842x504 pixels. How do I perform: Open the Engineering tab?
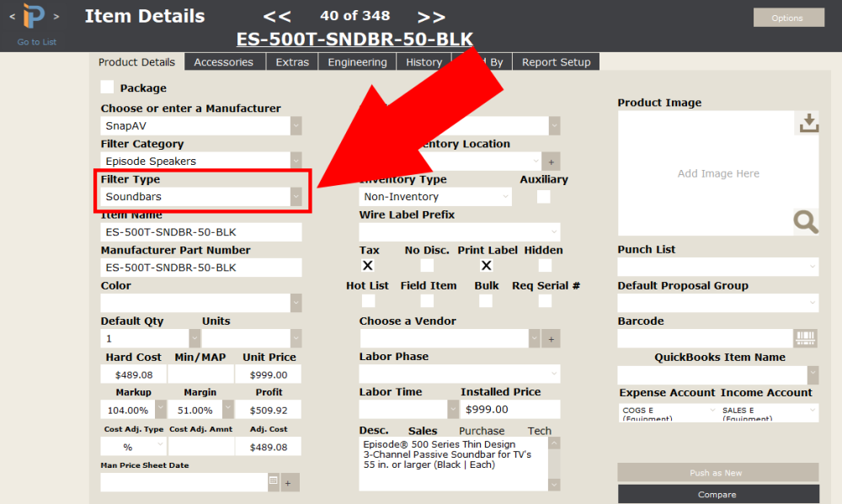359,61
